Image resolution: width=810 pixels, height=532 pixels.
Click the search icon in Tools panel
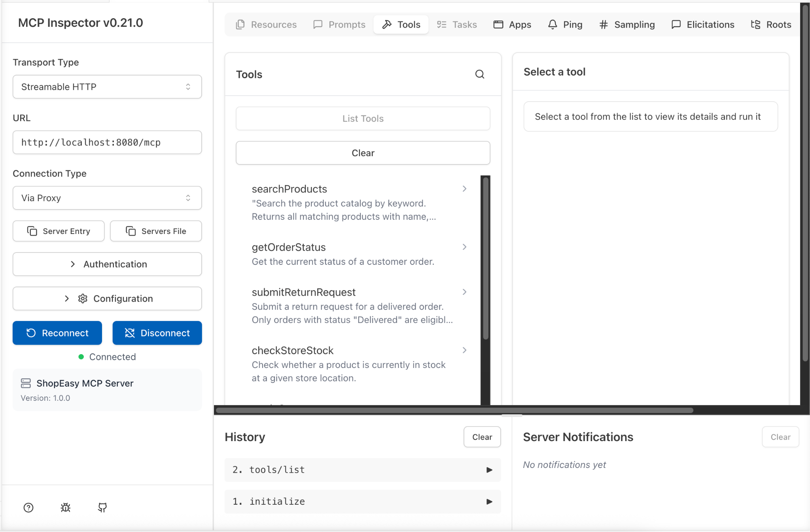479,74
